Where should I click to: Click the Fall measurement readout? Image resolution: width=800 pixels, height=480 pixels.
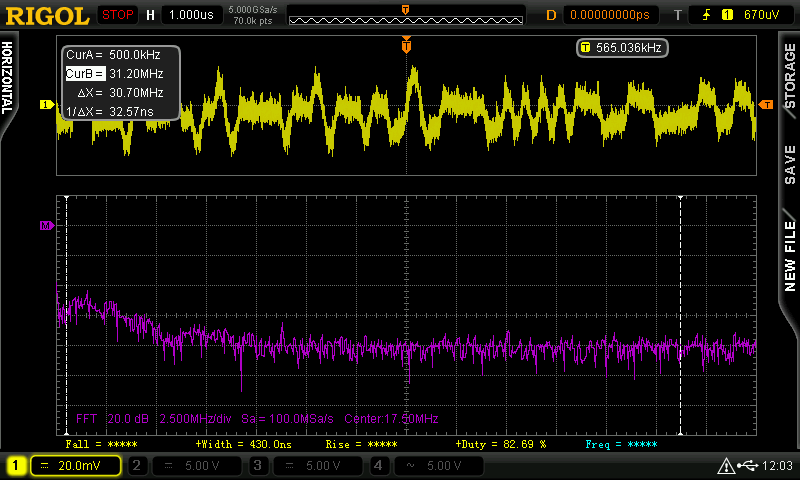(102, 444)
